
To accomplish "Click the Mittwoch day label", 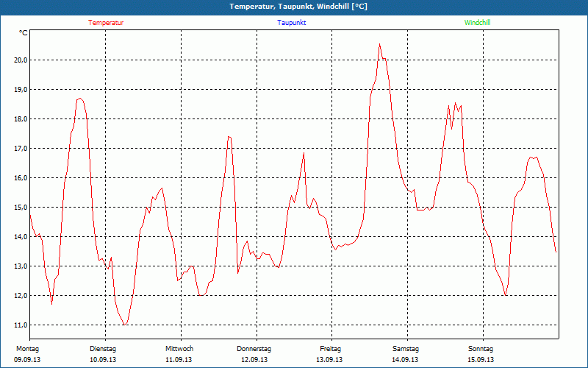I will (x=179, y=349).
